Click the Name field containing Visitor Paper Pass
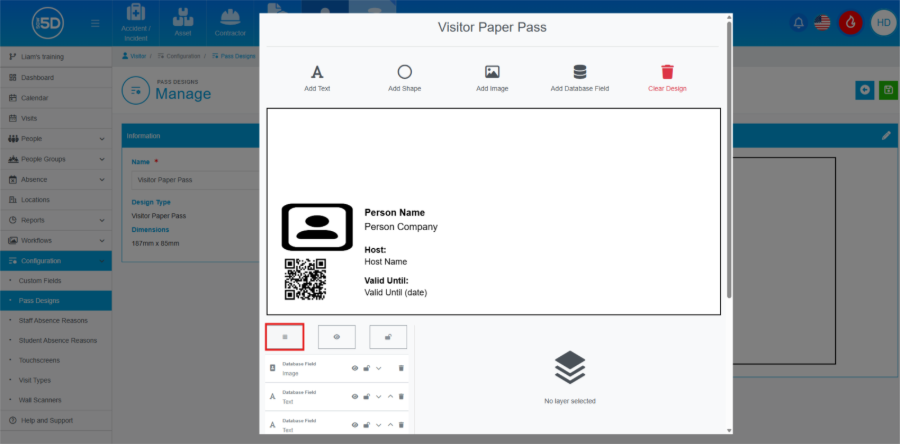This screenshot has height=444, width=903. pyautogui.click(x=196, y=180)
